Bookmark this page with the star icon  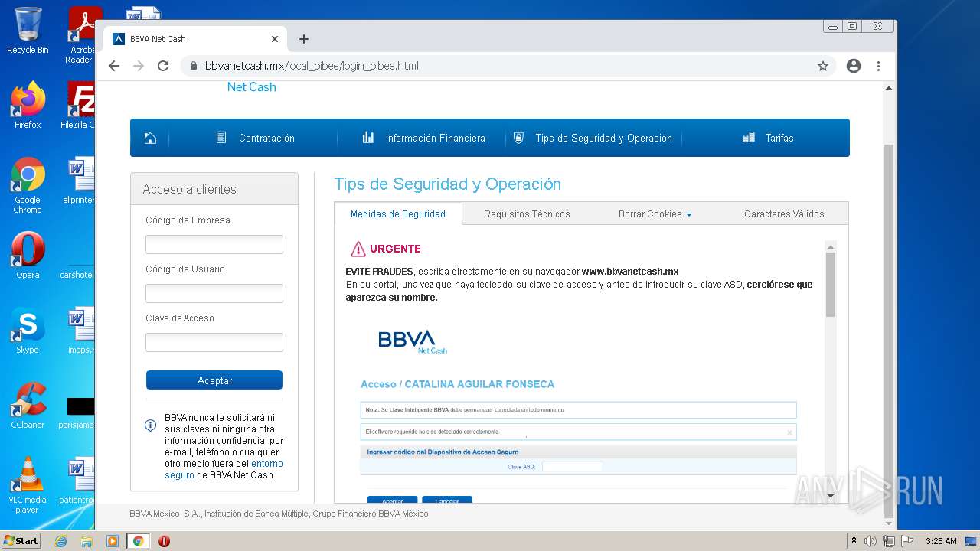823,66
